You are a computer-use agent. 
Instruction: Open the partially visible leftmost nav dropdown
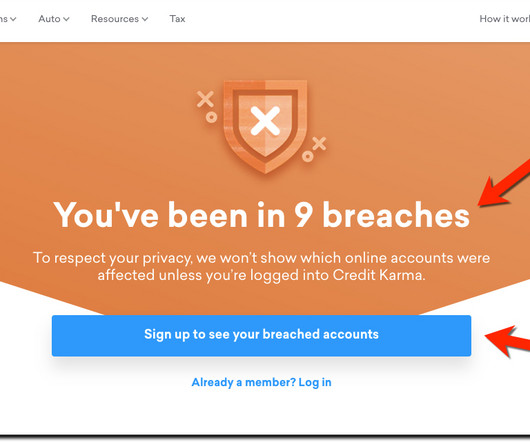(8, 19)
